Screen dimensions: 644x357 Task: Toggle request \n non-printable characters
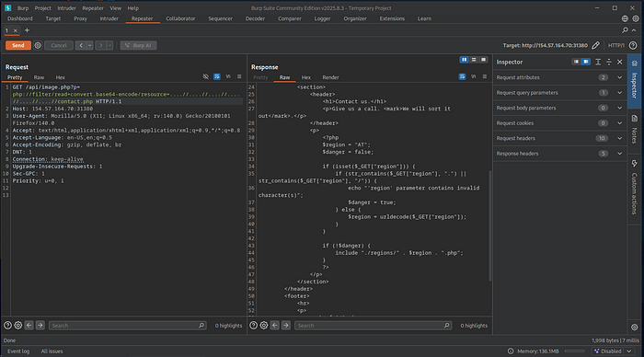[x=228, y=76]
